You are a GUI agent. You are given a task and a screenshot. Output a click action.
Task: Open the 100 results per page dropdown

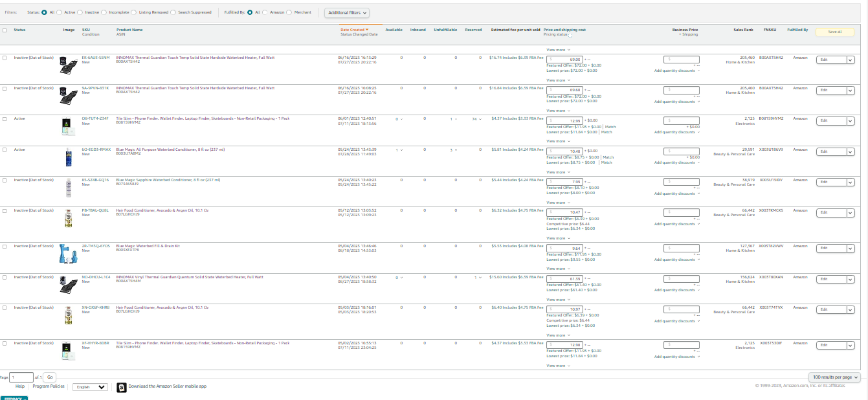[834, 377]
